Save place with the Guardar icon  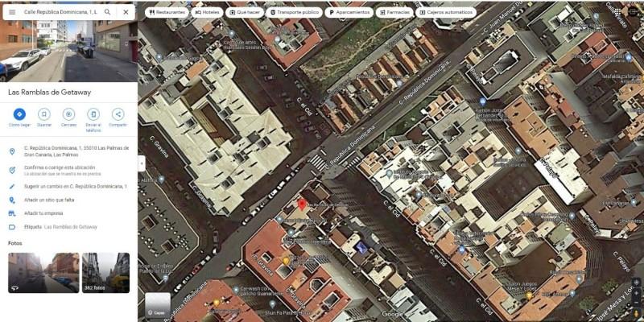(44, 114)
